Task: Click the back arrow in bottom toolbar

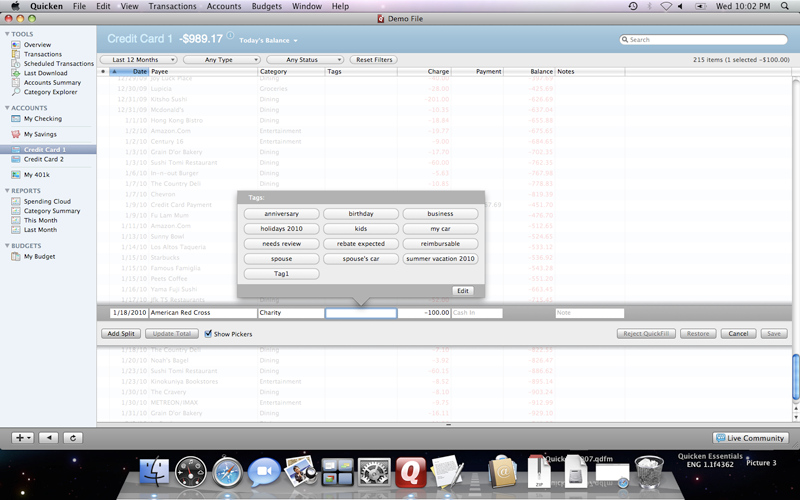Action: (49, 438)
